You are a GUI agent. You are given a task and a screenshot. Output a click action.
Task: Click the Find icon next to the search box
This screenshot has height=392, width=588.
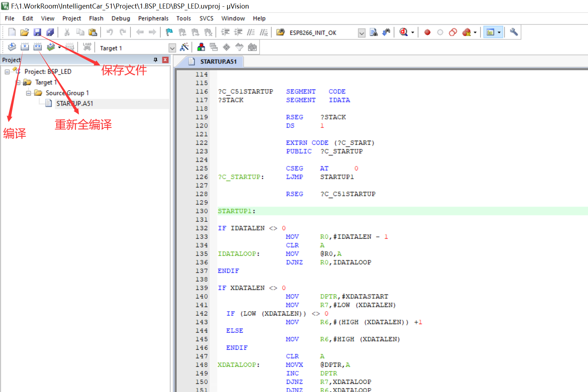374,32
